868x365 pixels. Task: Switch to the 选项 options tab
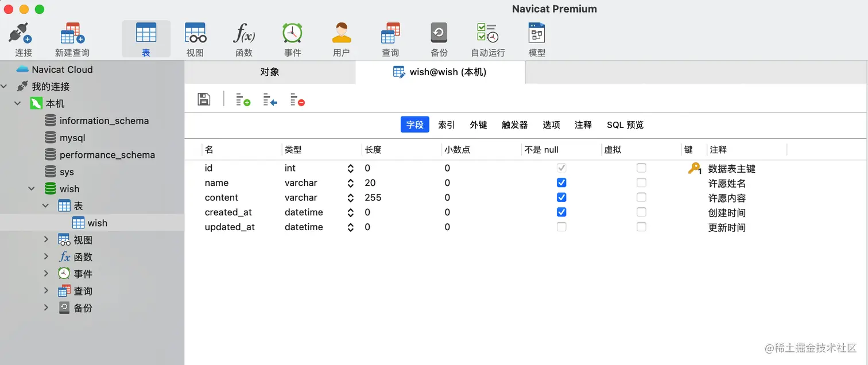coord(551,125)
